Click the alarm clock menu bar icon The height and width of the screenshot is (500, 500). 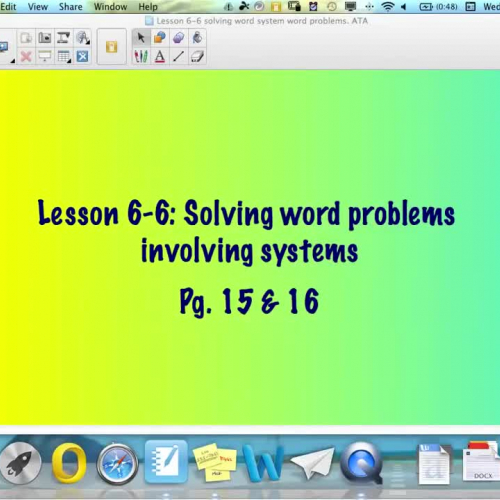pos(313,6)
